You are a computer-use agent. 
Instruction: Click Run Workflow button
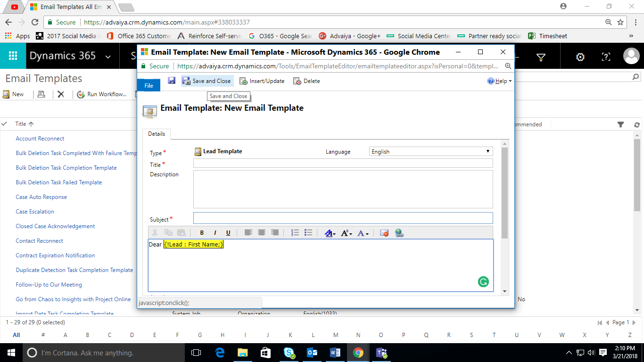tap(102, 94)
